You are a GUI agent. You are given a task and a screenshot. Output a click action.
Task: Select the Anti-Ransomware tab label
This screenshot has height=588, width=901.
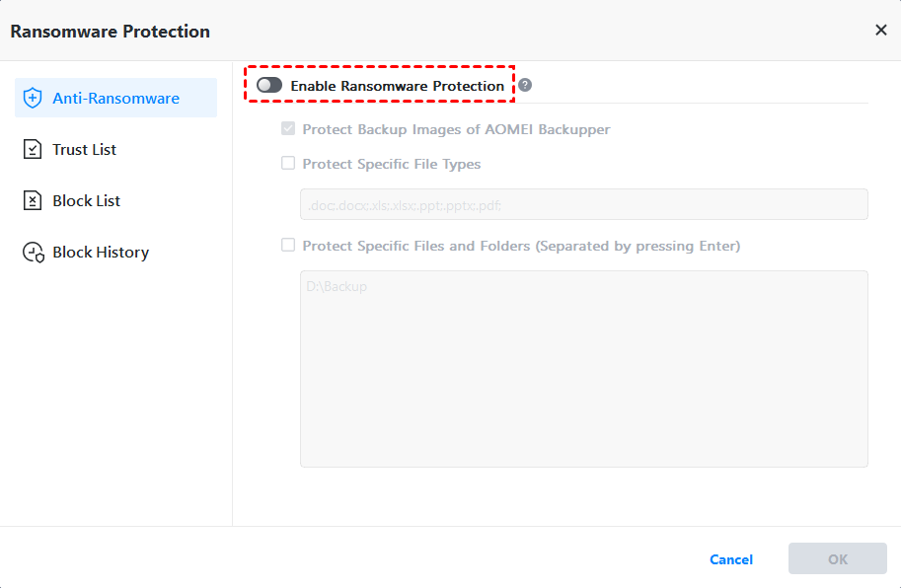115,98
